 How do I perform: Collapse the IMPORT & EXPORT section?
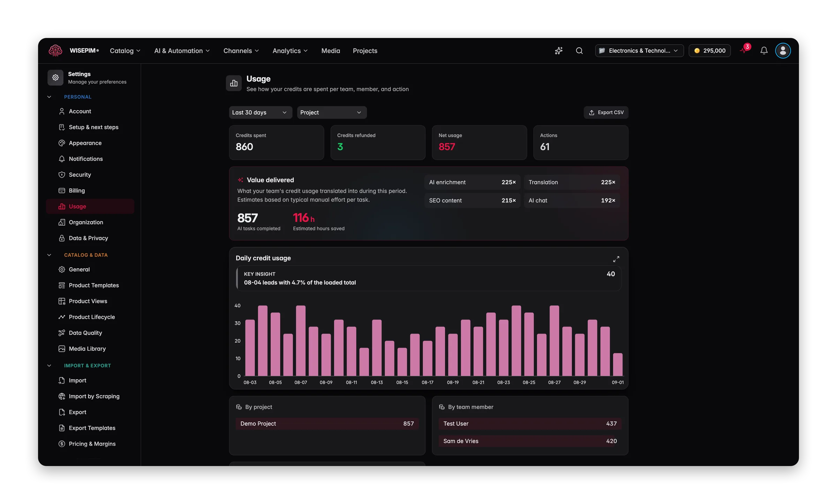click(49, 366)
